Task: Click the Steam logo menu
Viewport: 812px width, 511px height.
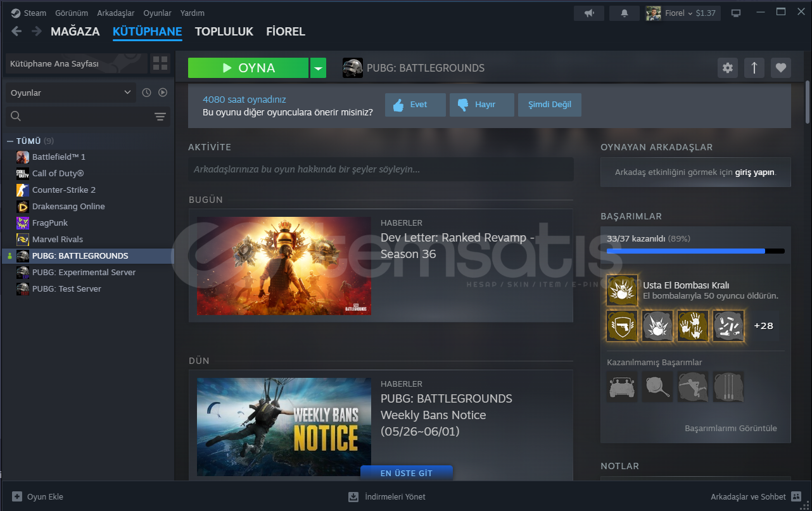Action: (x=29, y=13)
